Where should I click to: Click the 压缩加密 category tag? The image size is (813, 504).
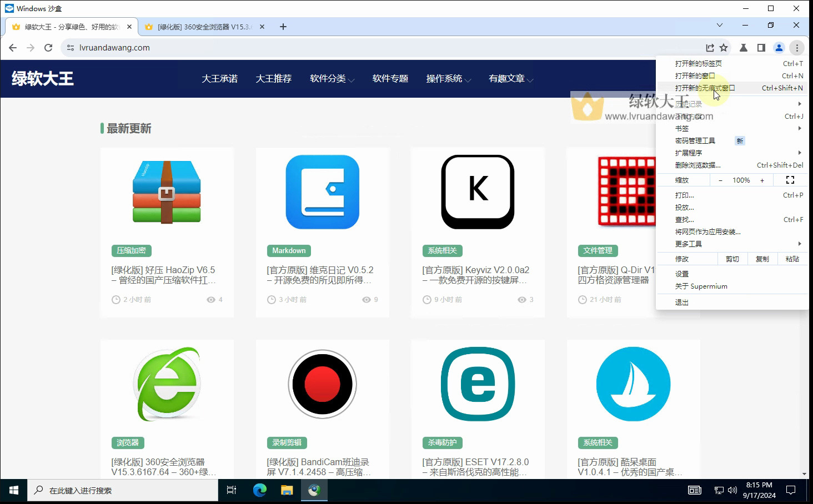pos(131,250)
